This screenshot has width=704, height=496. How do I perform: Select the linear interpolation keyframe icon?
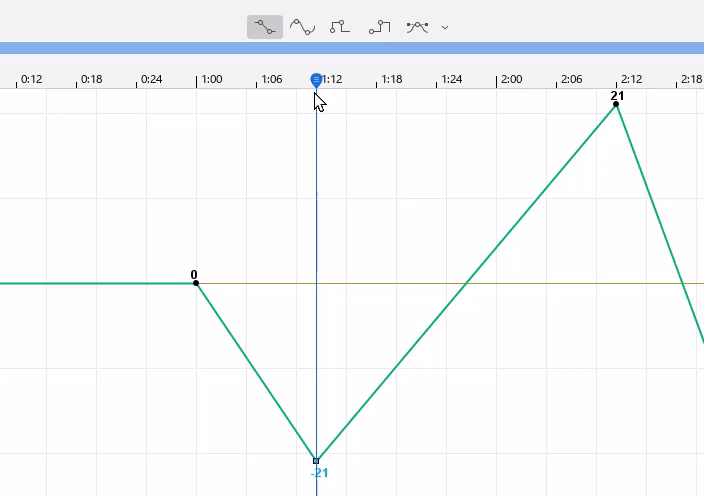click(265, 27)
